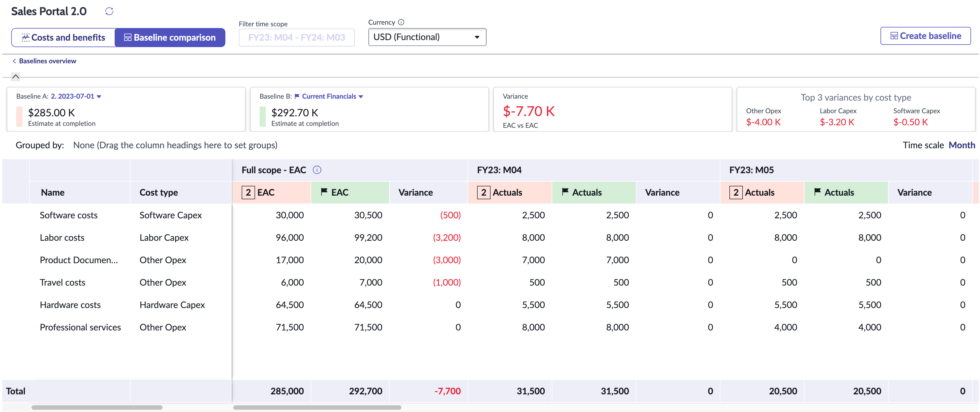Change the Month time scale
This screenshot has height=412, width=980.
pos(962,145)
